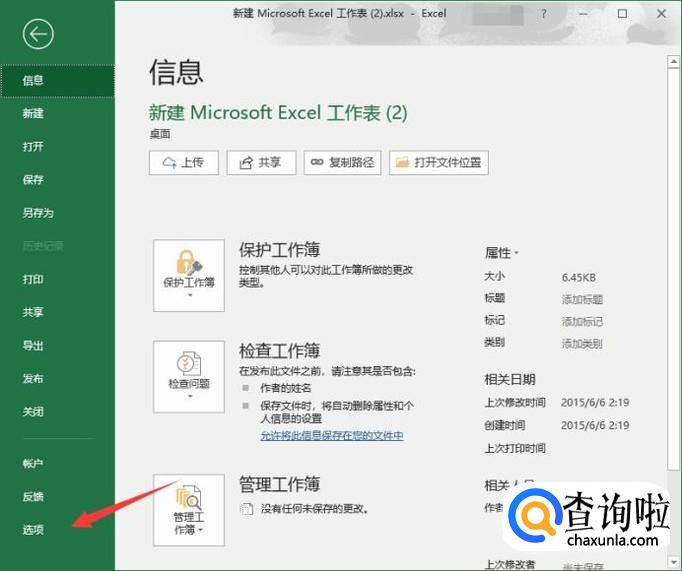Click the 上次修改时间 date value 2015/6/6 2:19
This screenshot has width=682, height=571.
pyautogui.click(x=595, y=402)
